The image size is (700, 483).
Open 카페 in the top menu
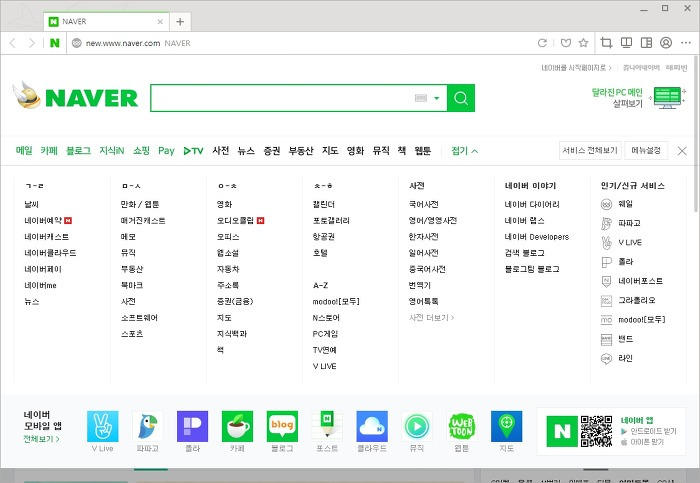click(x=49, y=150)
